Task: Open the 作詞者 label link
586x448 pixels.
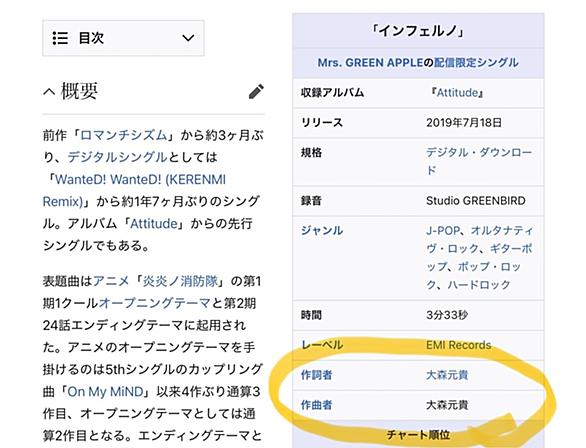Action: tap(317, 375)
